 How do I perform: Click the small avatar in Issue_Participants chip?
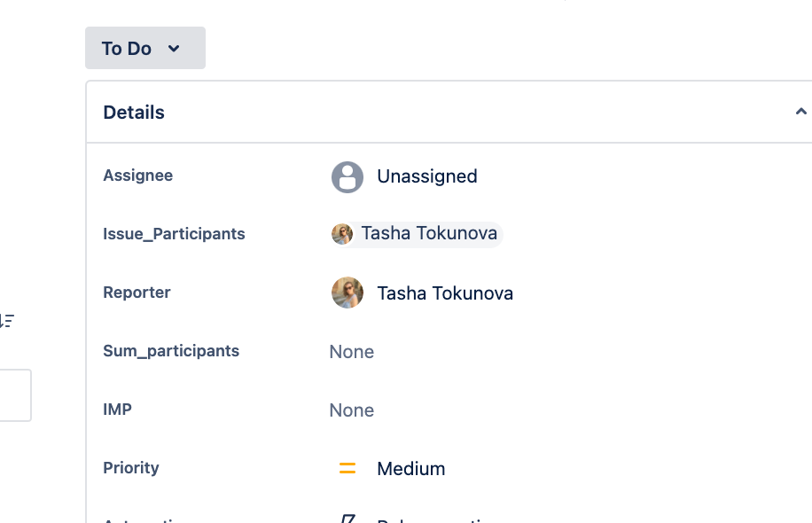(x=342, y=234)
